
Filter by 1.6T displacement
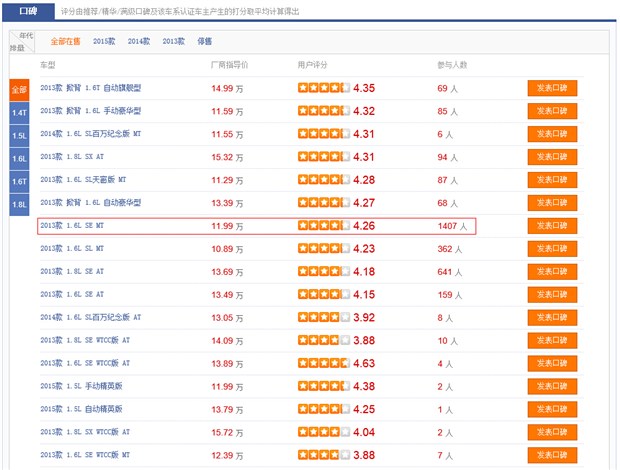coord(19,181)
